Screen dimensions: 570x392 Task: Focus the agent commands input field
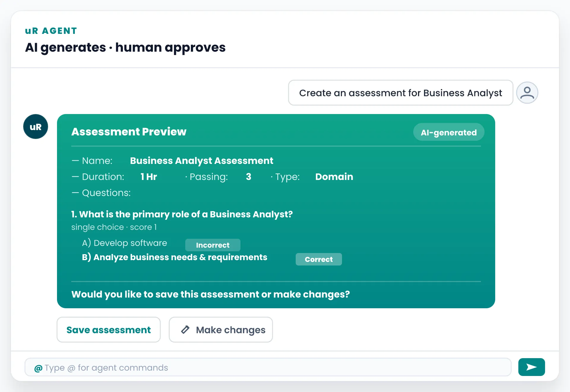click(268, 367)
